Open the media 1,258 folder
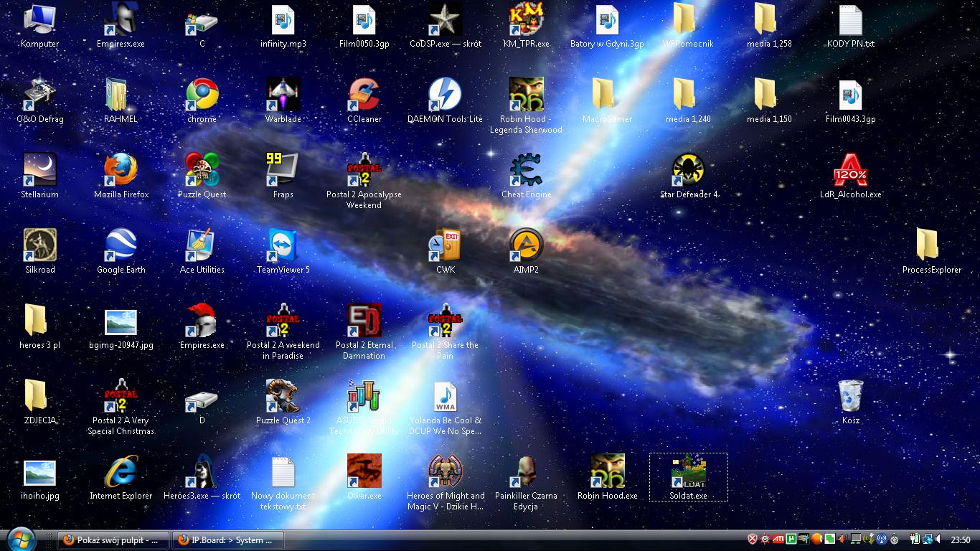Viewport: 980px width, 551px height. [769, 26]
